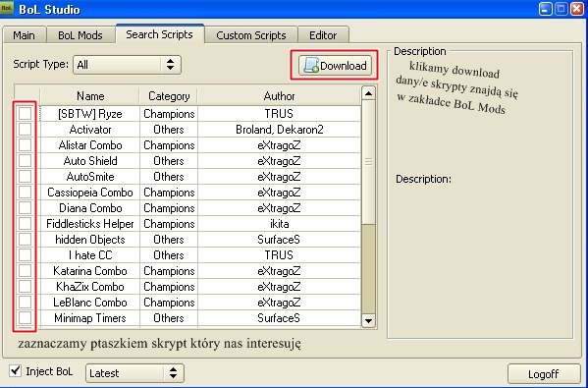Check the hidden Objects checkbox
This screenshot has height=388, width=588.
point(26,240)
